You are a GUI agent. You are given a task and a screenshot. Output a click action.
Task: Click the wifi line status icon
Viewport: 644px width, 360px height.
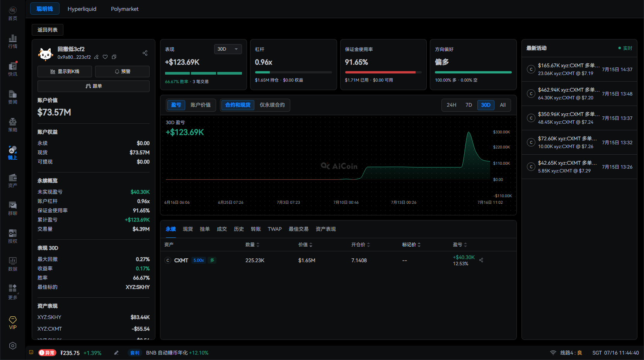point(553,353)
